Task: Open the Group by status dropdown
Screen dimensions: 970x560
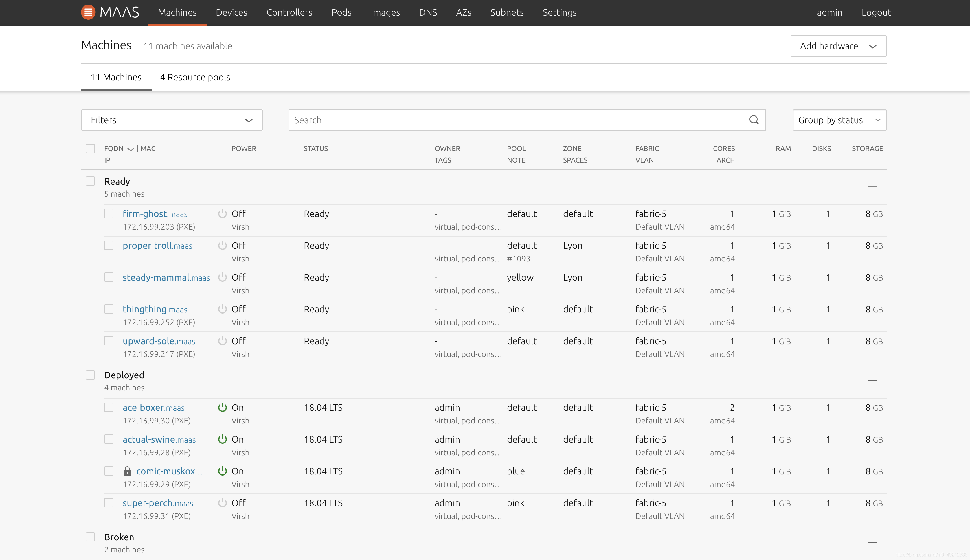Action: click(x=839, y=120)
